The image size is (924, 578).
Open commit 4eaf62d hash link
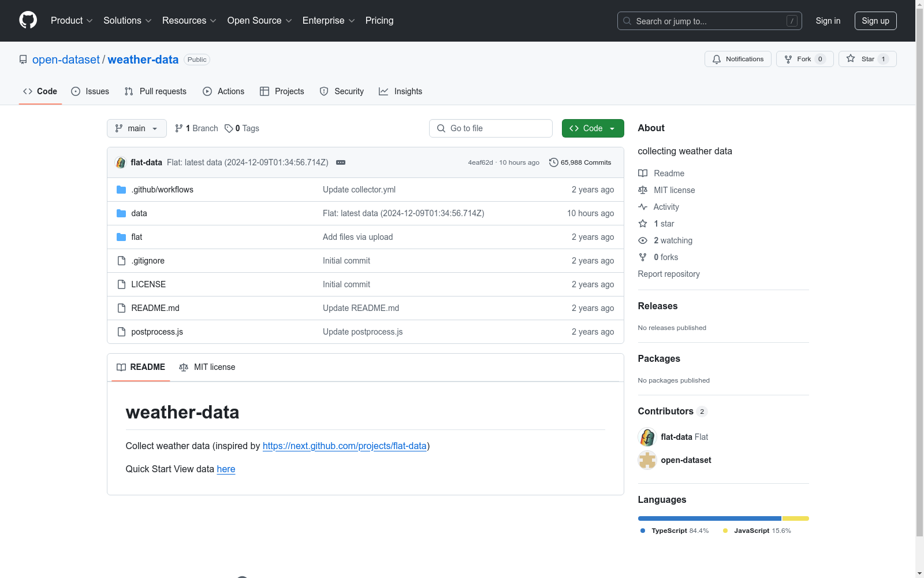pos(480,162)
